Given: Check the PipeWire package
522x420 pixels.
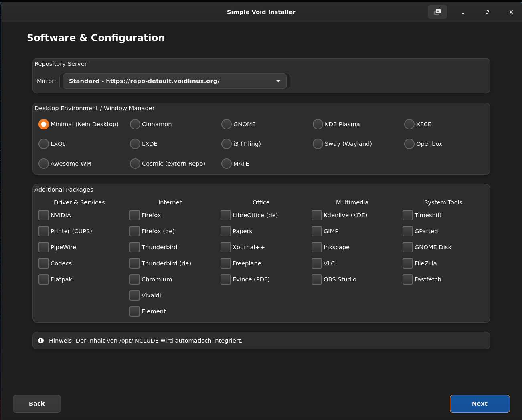Looking at the screenshot, I should 44,247.
